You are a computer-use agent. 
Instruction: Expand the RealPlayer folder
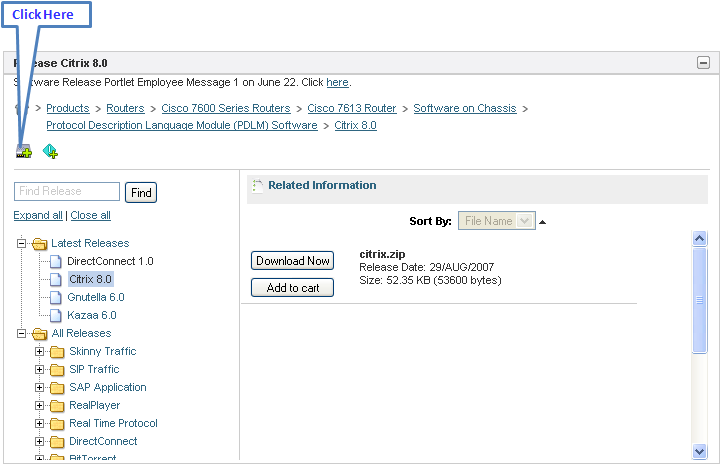point(39,406)
